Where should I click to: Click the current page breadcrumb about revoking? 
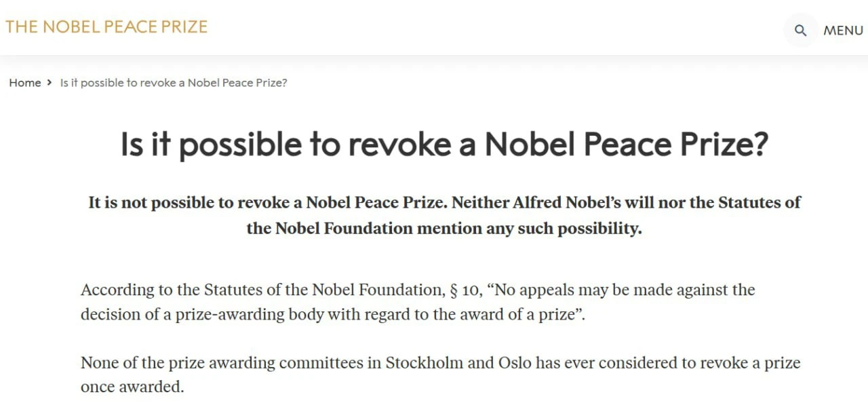pos(174,83)
